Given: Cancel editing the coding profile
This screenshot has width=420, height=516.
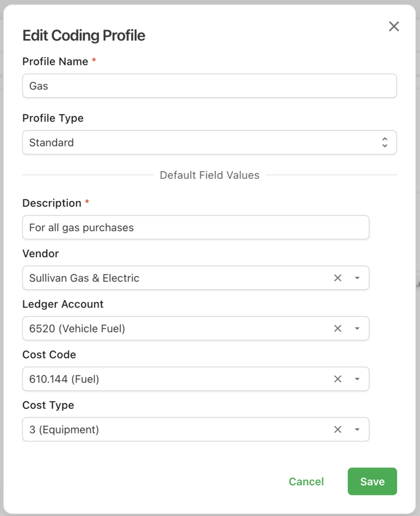Looking at the screenshot, I should click(306, 482).
